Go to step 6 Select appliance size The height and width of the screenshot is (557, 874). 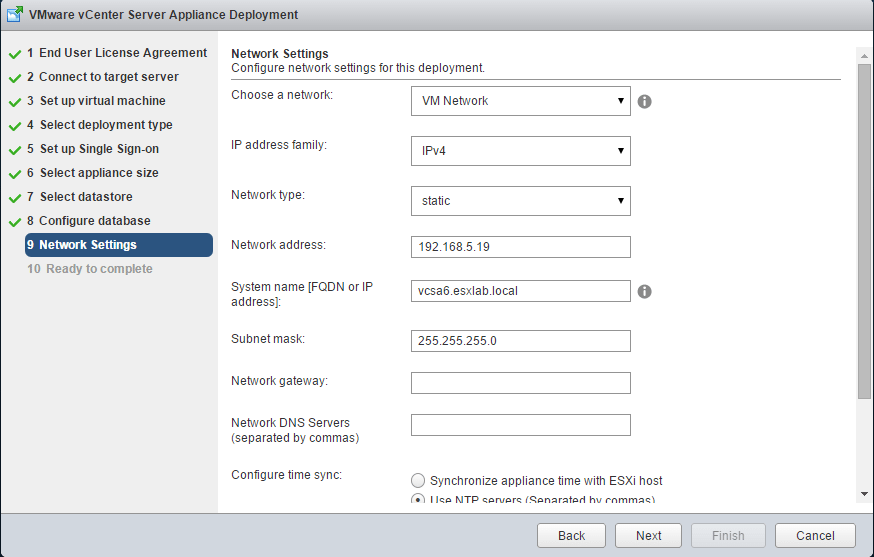point(93,173)
